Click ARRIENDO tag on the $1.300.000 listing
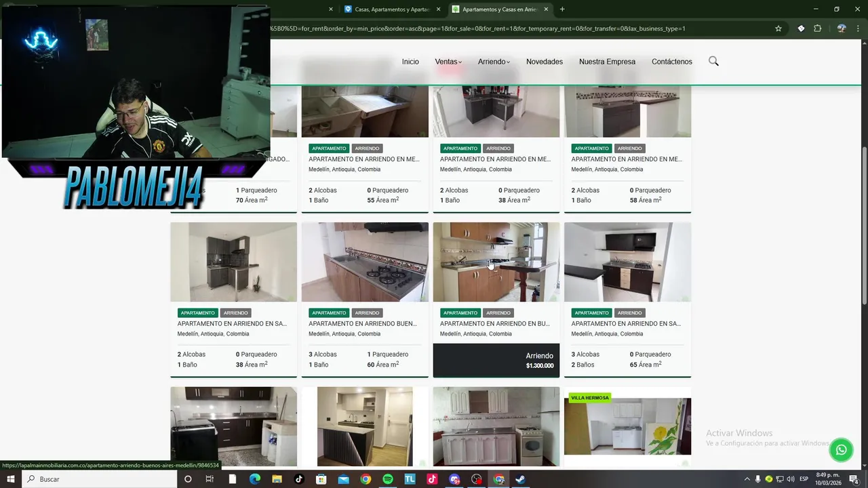Image resolution: width=868 pixels, height=488 pixels. (498, 313)
